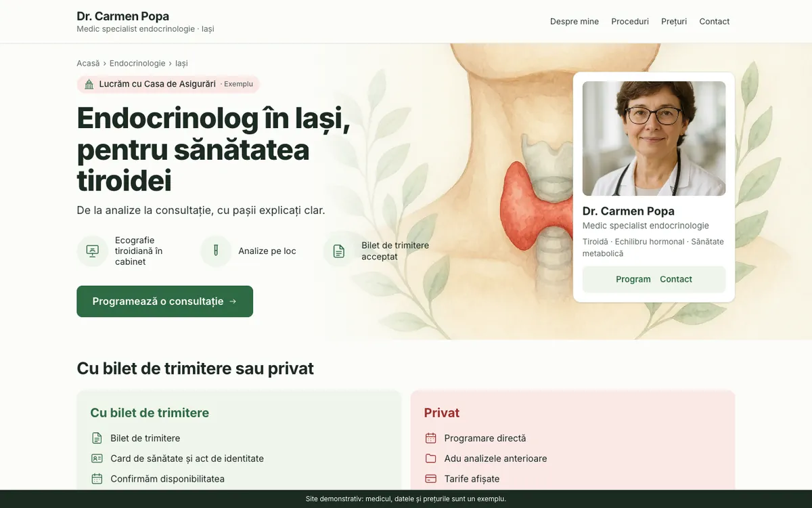
Task: Click the card icon next to Tarife afișate
Action: pyautogui.click(x=431, y=479)
